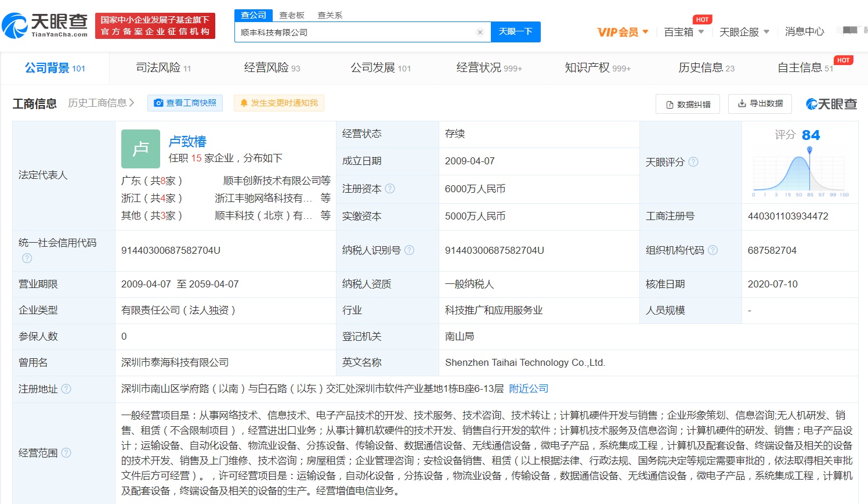Image resolution: width=868 pixels, height=504 pixels.
Task: Click the 查看工商快照 button
Action: click(185, 103)
